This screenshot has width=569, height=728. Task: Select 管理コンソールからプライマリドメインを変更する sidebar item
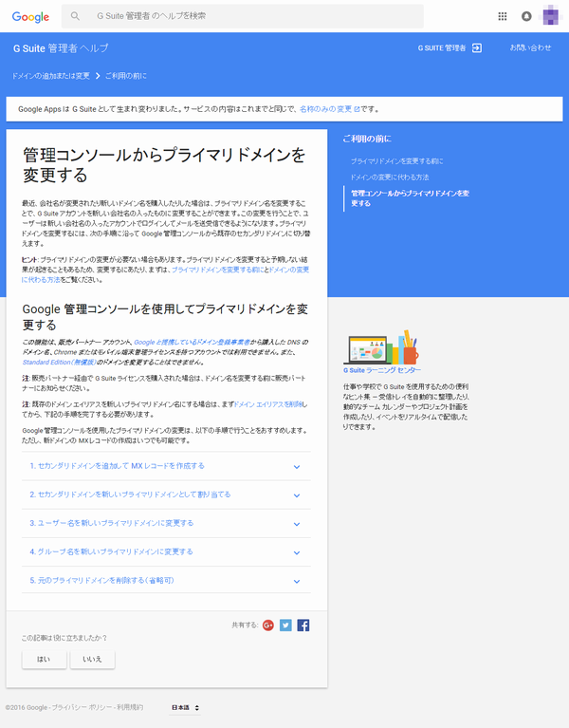point(411,198)
